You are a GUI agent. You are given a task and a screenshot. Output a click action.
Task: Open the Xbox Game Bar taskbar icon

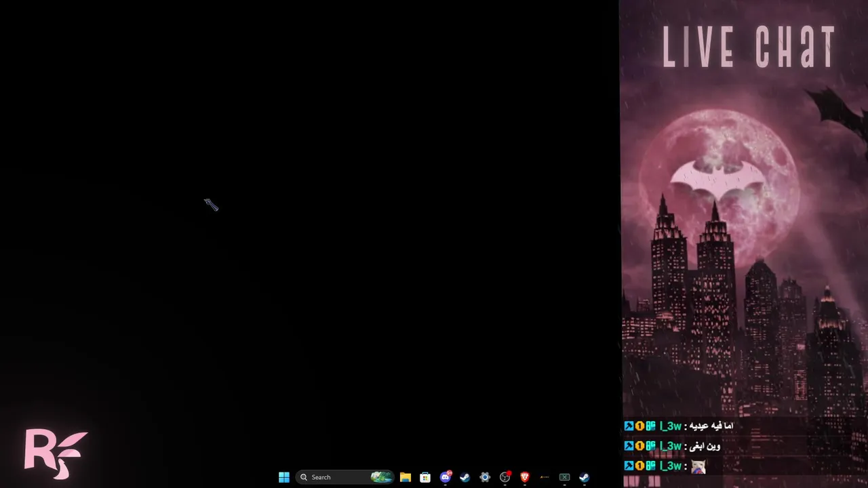(564, 477)
